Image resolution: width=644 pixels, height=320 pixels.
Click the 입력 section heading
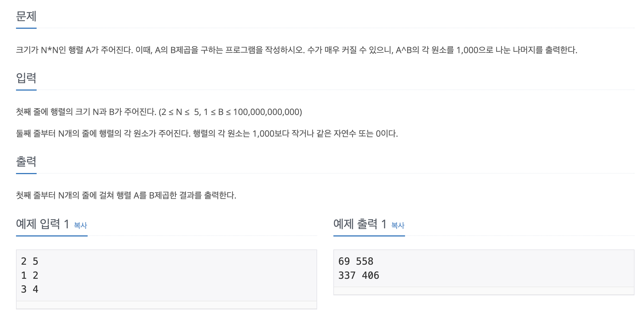pos(26,78)
